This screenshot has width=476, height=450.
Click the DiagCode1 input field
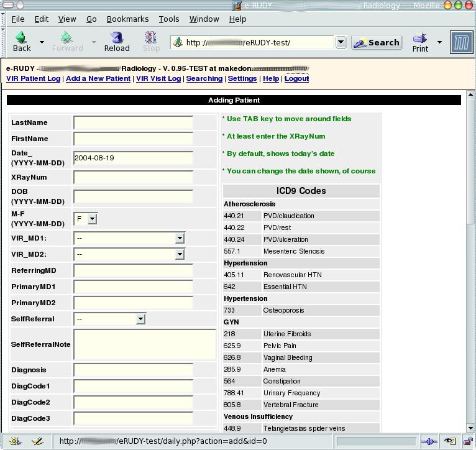click(133, 386)
